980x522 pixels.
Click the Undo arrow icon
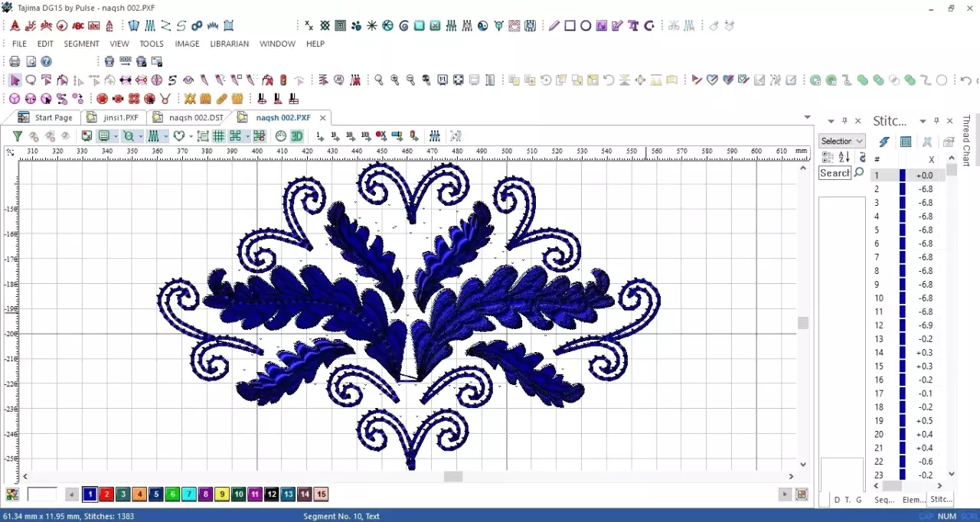[x=965, y=80]
